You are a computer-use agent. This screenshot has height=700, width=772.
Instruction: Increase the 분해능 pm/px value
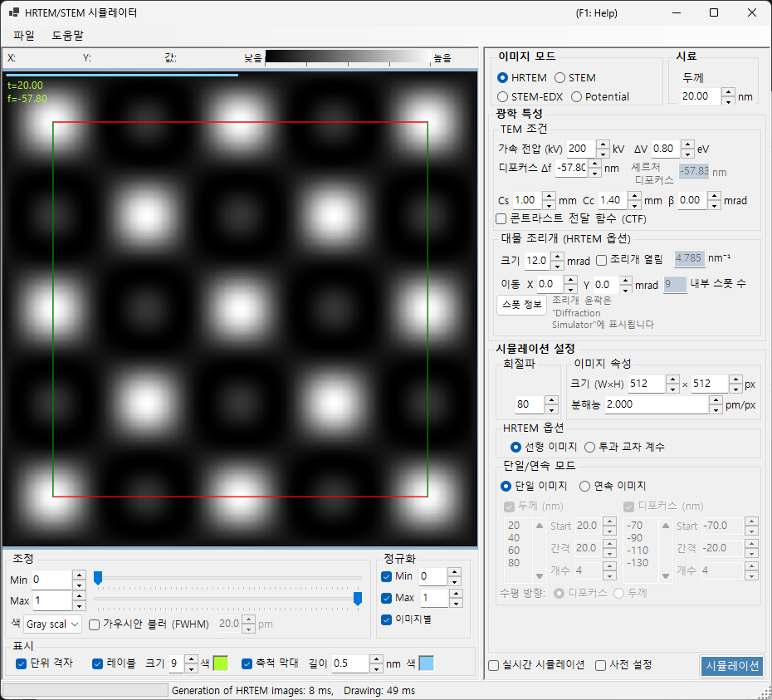(716, 400)
